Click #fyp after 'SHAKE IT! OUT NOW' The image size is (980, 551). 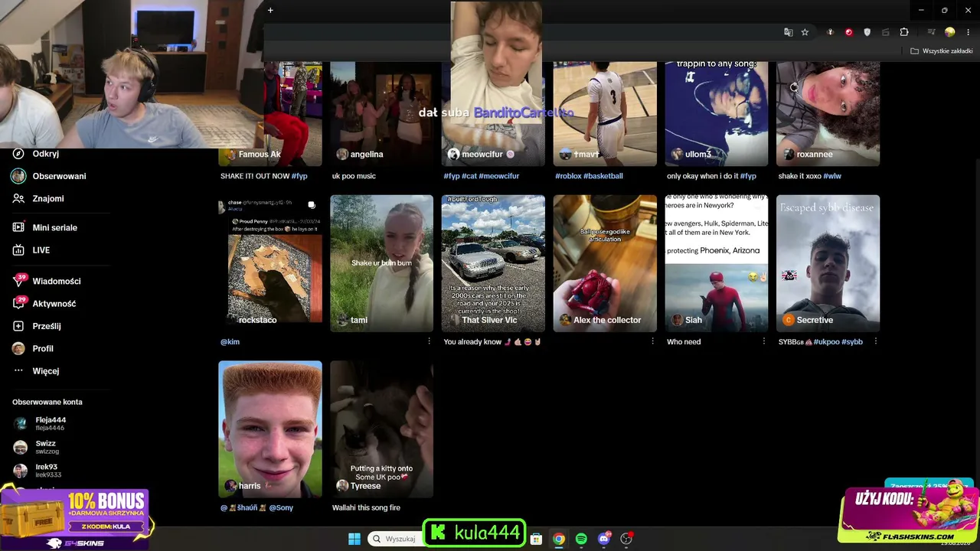pyautogui.click(x=299, y=176)
